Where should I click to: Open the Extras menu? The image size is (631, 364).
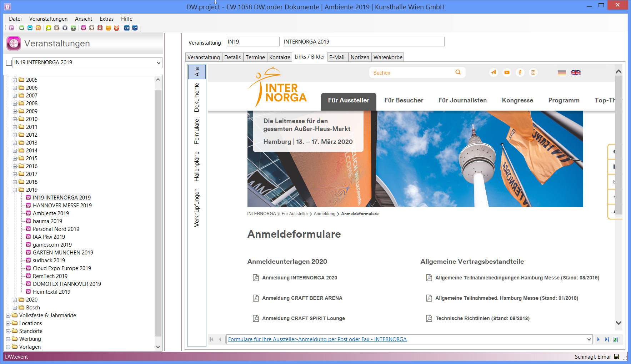click(x=106, y=19)
